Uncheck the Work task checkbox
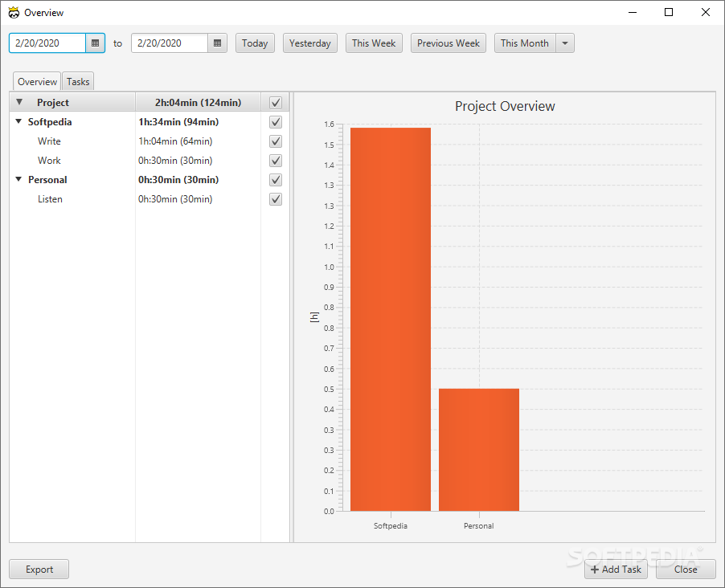725x588 pixels. (276, 161)
